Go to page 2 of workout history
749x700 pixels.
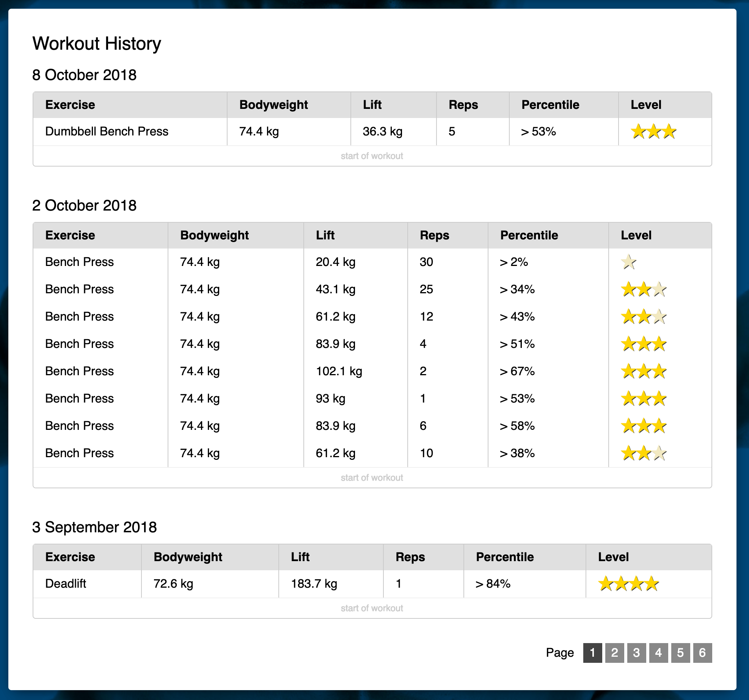pyautogui.click(x=614, y=653)
